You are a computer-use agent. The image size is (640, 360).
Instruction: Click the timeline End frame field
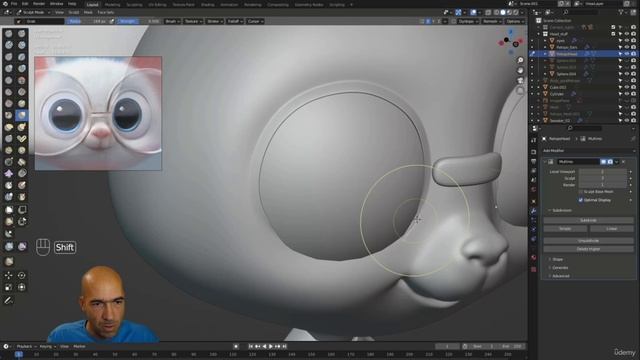[x=512, y=347]
